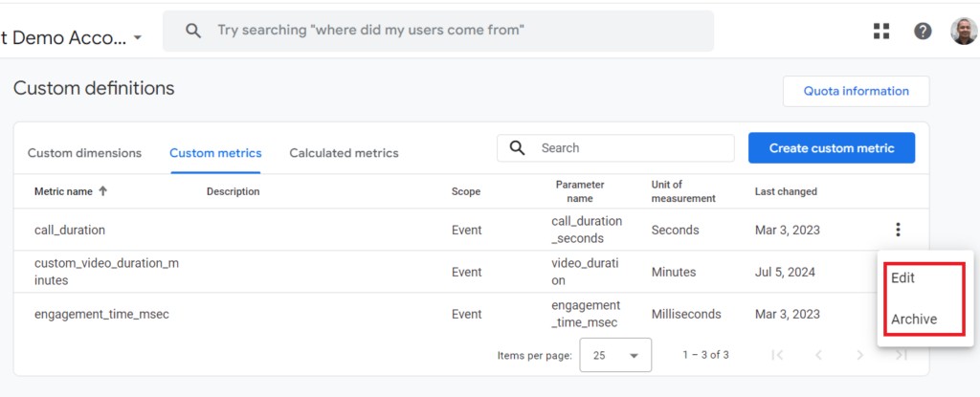Click the Quota information button
Image resolution: width=980 pixels, height=397 pixels.
point(857,91)
